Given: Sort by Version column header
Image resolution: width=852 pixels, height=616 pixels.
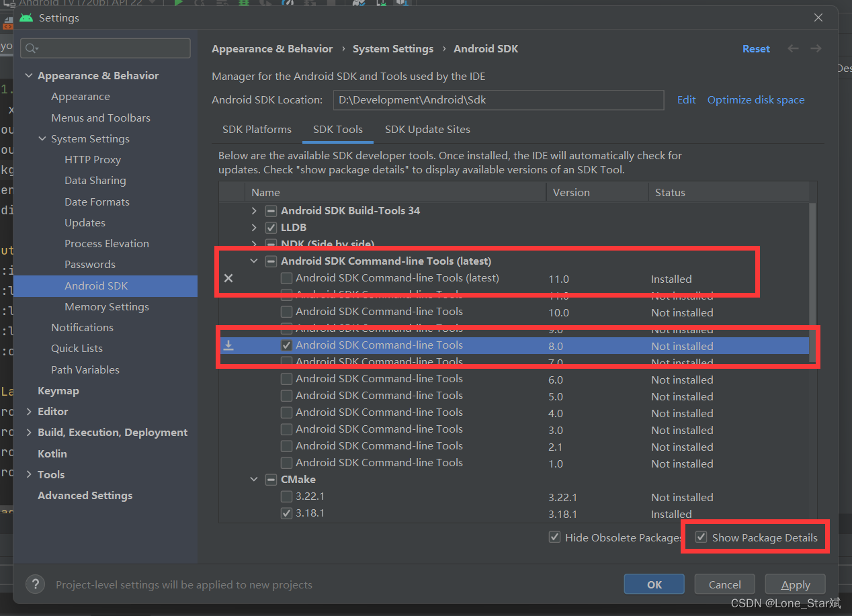Looking at the screenshot, I should [x=597, y=192].
